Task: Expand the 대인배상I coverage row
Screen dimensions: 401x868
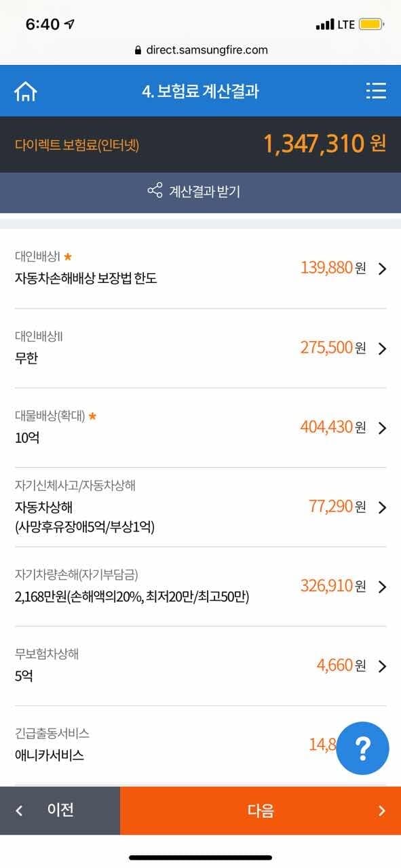Action: click(x=380, y=269)
